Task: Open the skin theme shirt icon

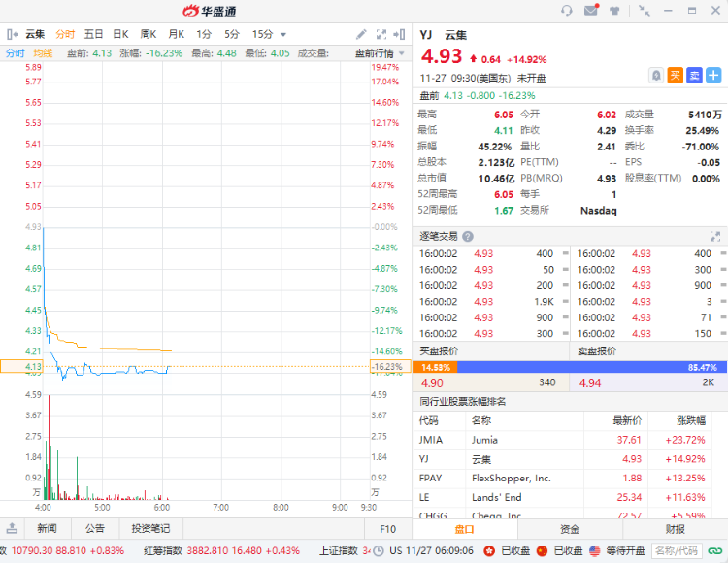Action: pyautogui.click(x=614, y=11)
